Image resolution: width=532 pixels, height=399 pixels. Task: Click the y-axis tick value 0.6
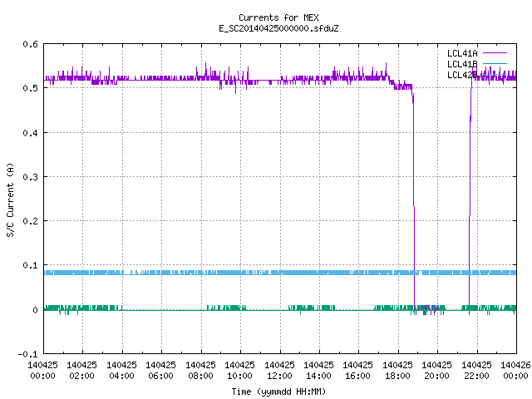(30, 44)
